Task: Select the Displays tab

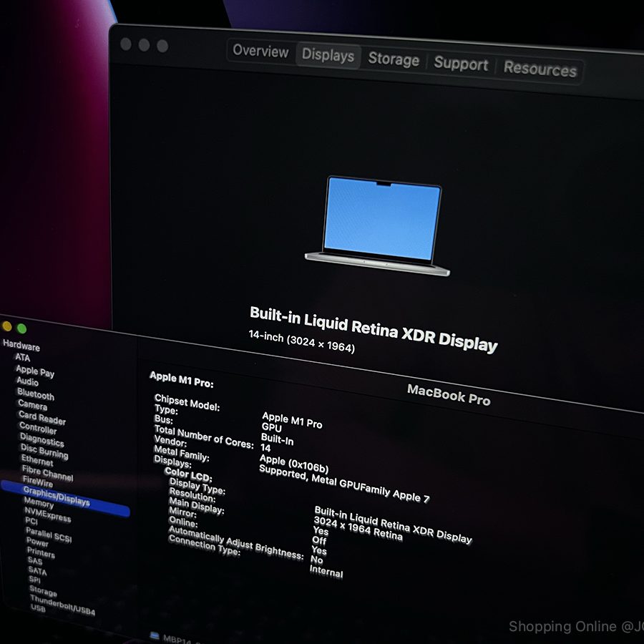Action: (x=328, y=55)
